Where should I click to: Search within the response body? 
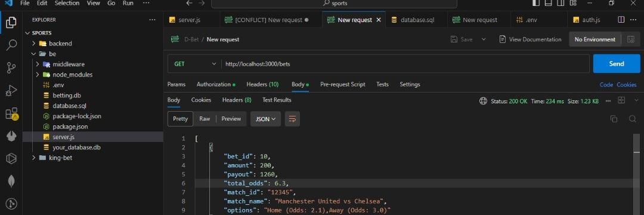[633, 119]
